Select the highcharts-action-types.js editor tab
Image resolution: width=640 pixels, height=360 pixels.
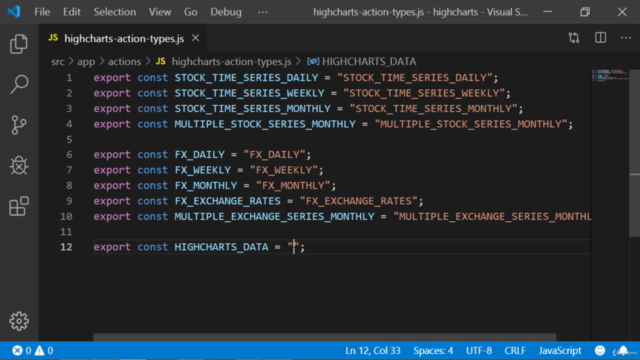[x=122, y=38]
